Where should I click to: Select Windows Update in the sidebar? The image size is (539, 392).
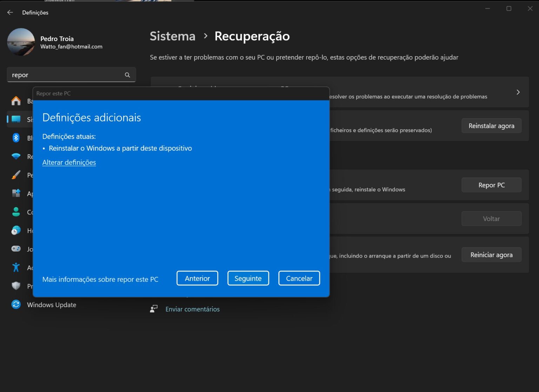tap(51, 305)
